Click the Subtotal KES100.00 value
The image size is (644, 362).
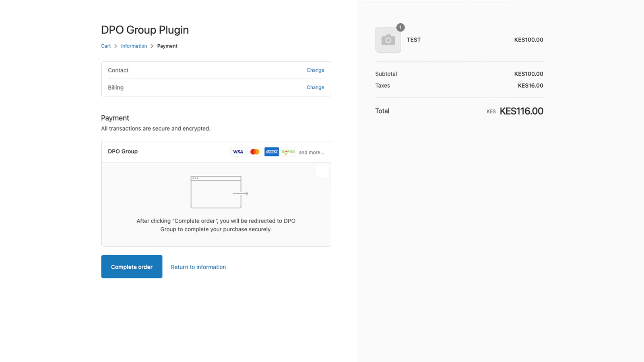(528, 74)
